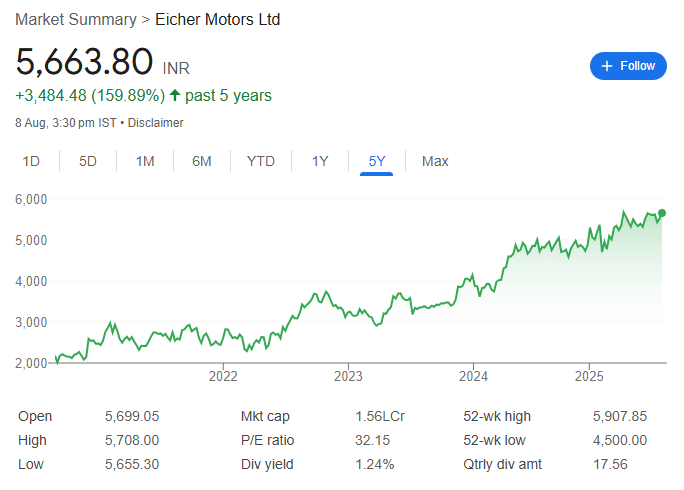684x490 pixels.
Task: Click the Follow button
Action: (628, 66)
